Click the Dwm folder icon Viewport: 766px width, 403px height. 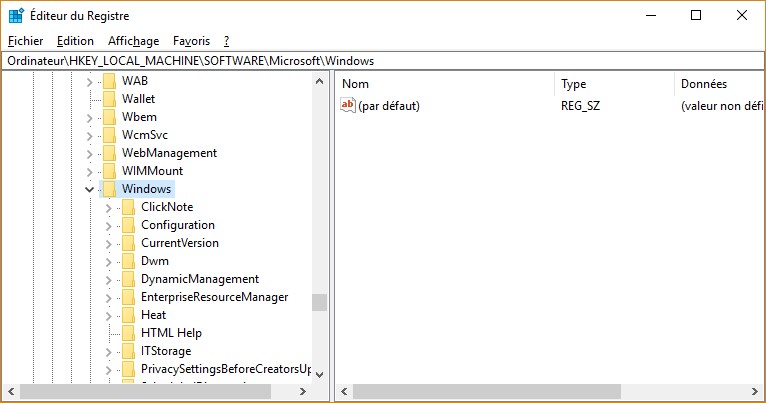(128, 261)
